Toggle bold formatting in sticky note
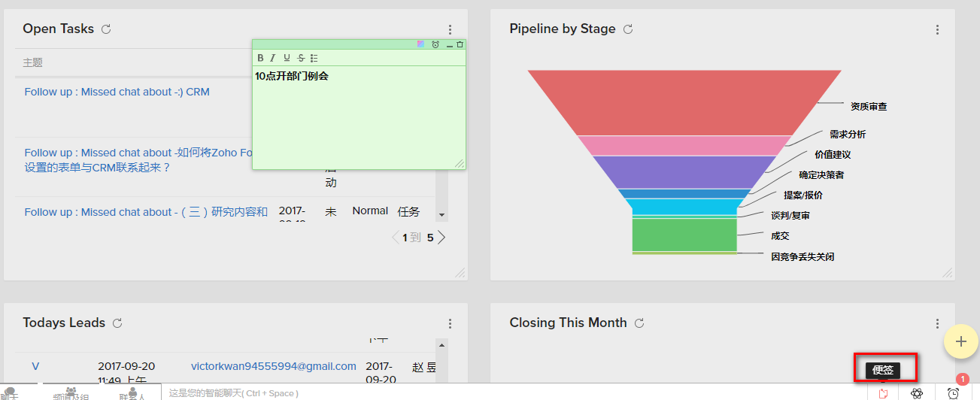Image resolution: width=980 pixels, height=400 pixels. pos(260,58)
